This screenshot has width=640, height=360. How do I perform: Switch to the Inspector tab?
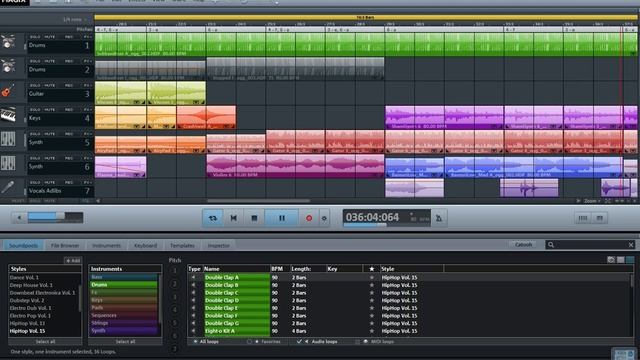[x=218, y=245]
